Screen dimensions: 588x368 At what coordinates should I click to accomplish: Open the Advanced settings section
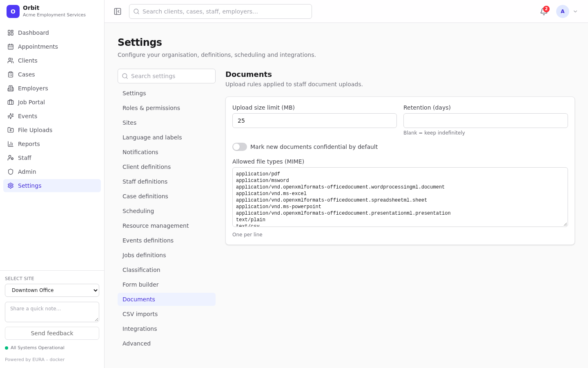point(167,343)
